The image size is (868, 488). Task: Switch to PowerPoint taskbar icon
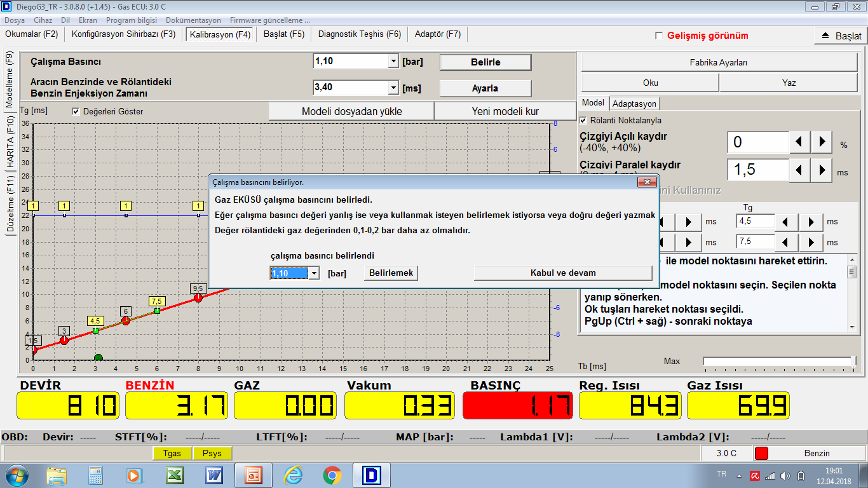click(254, 475)
